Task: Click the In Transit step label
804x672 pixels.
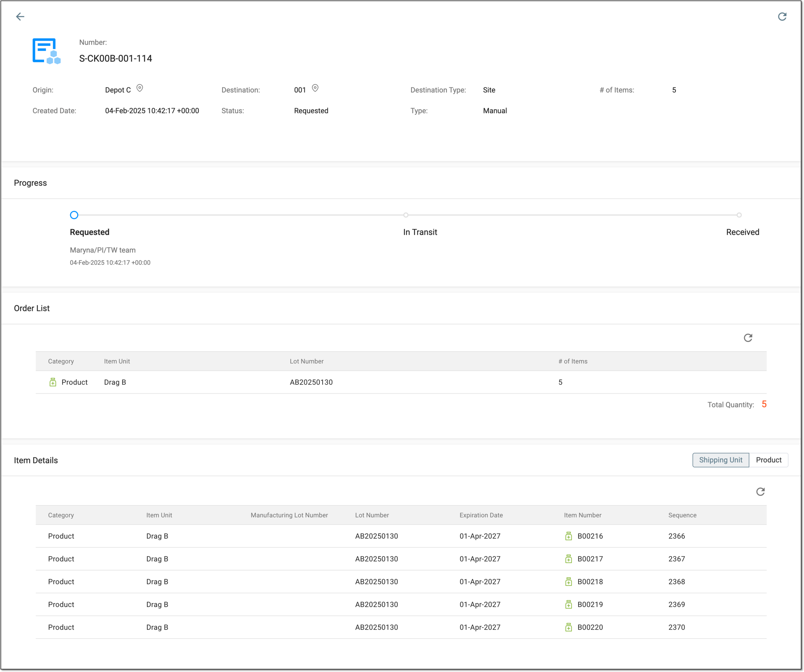Action: click(x=420, y=232)
